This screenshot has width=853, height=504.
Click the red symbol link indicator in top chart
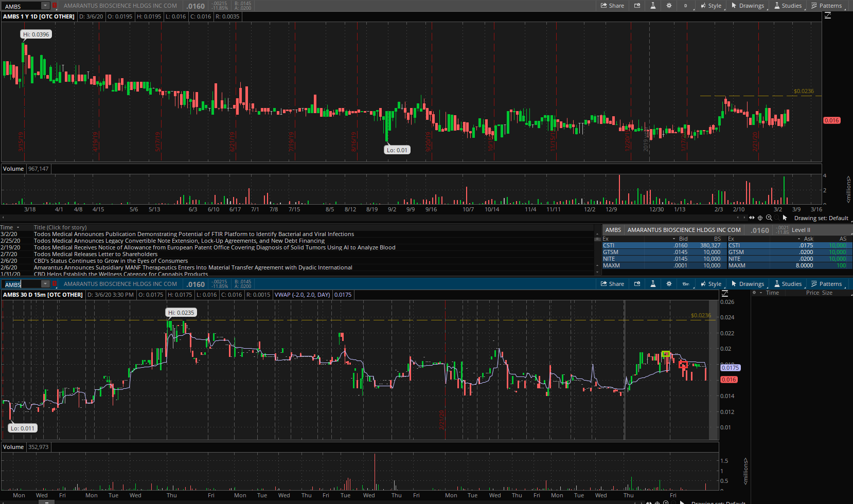tap(55, 6)
